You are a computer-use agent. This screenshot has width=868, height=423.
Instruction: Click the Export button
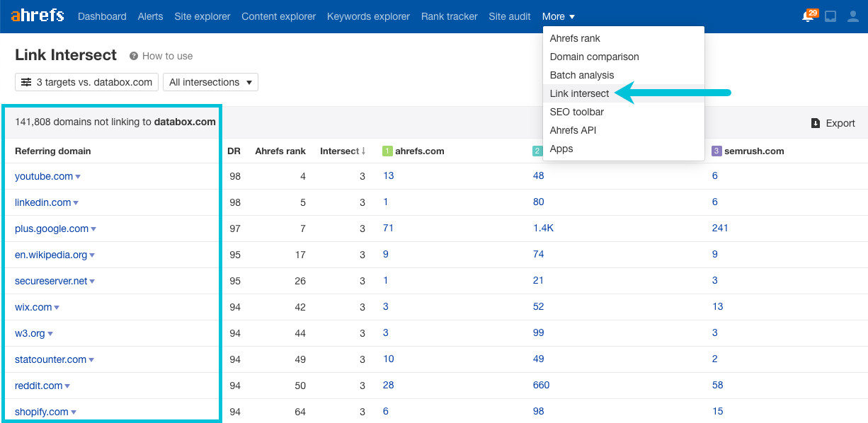coord(833,123)
